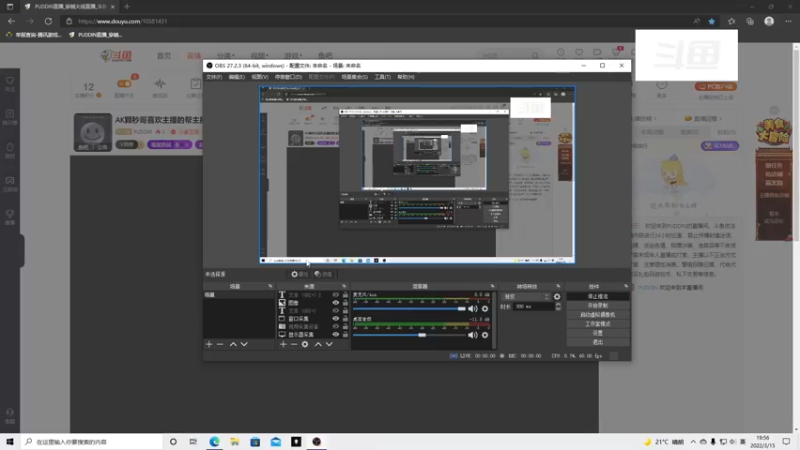Move scene up in Scenes panel
The width and height of the screenshot is (800, 450).
pos(233,344)
